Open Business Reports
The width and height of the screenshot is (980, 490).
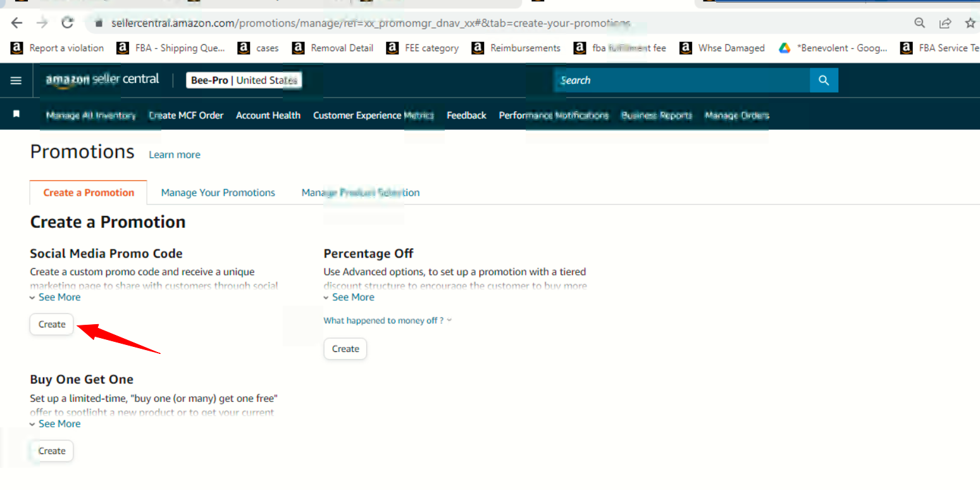[x=657, y=115]
